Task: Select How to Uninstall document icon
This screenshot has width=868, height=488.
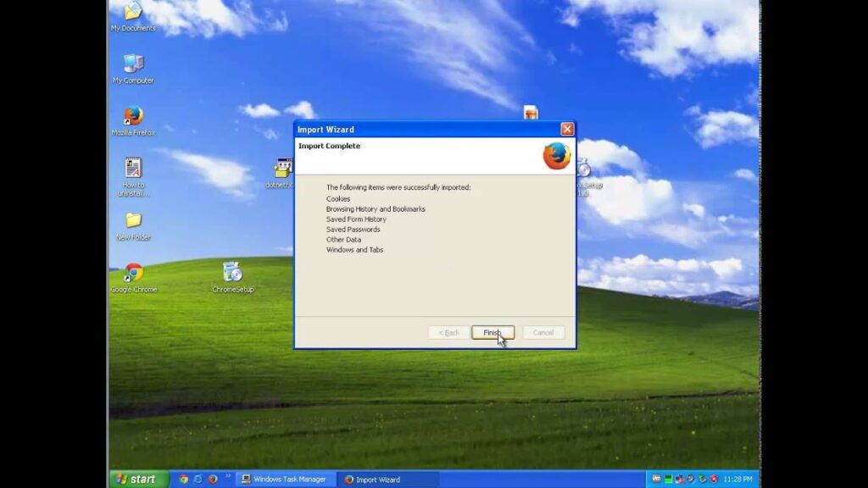Action: (x=133, y=177)
